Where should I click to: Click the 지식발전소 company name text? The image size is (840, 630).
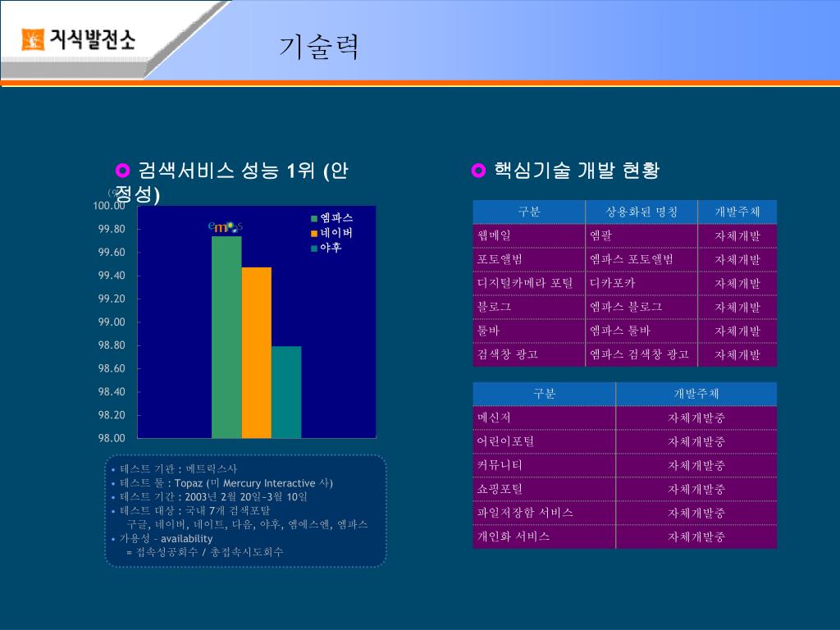click(x=92, y=39)
